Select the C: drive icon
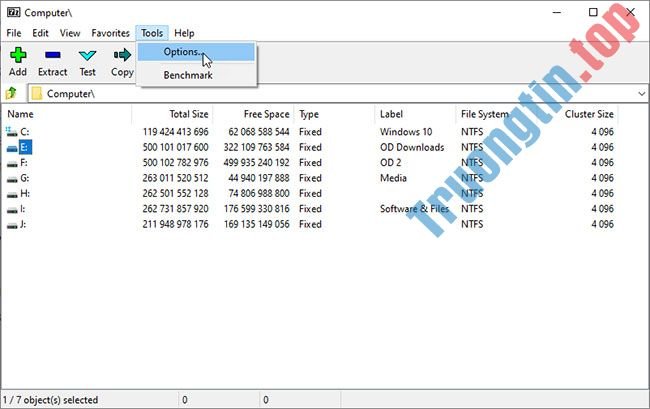Screen dimensions: 650x409 tap(12, 132)
